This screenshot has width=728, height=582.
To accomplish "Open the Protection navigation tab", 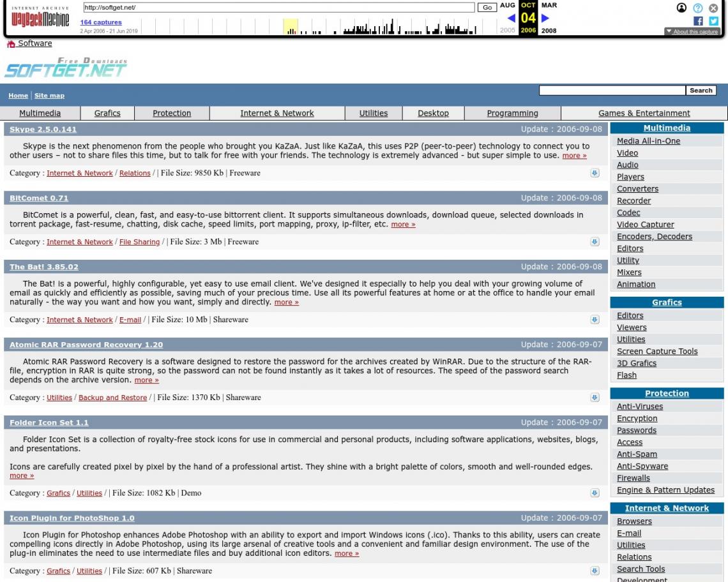I will point(172,113).
